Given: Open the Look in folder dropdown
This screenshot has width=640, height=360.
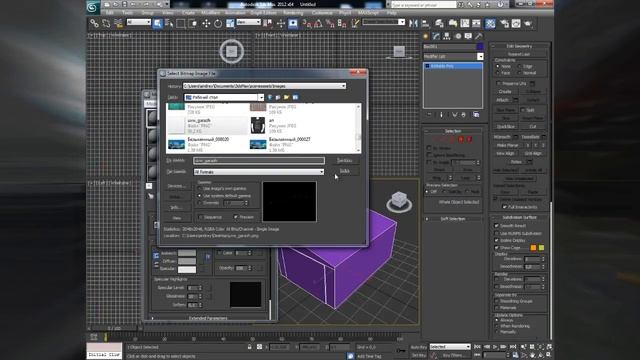Looking at the screenshot, I should pos(261,97).
